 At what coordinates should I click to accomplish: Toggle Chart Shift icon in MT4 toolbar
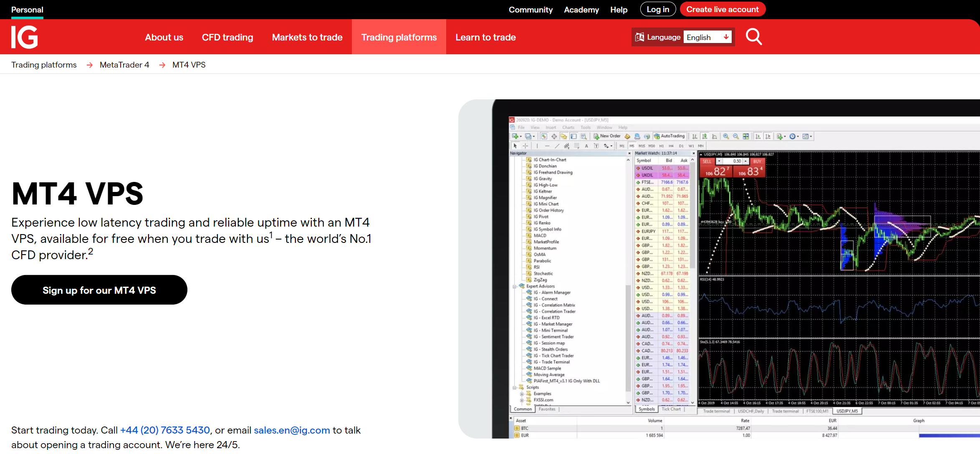click(x=768, y=136)
